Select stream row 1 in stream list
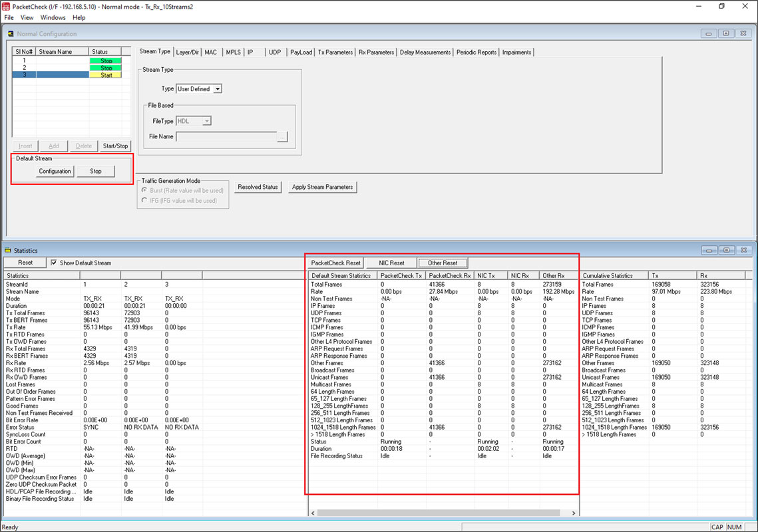 pyautogui.click(x=67, y=61)
